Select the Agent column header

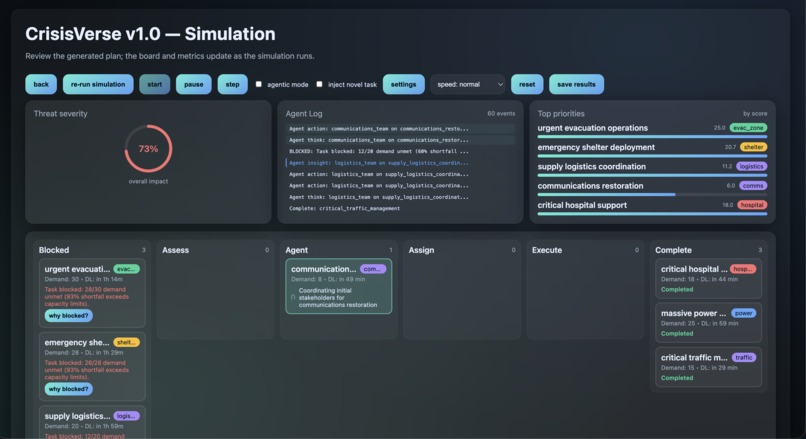297,250
